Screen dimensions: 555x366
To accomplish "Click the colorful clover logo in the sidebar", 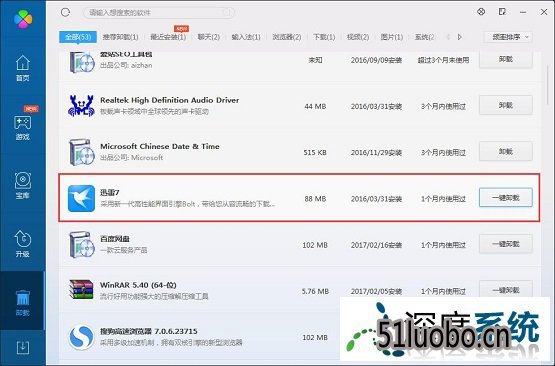I will point(23,18).
